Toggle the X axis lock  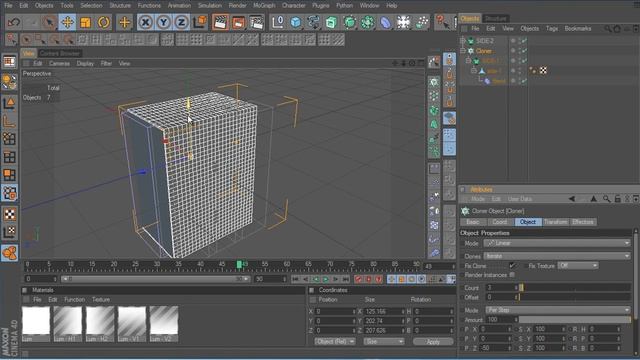[x=145, y=22]
